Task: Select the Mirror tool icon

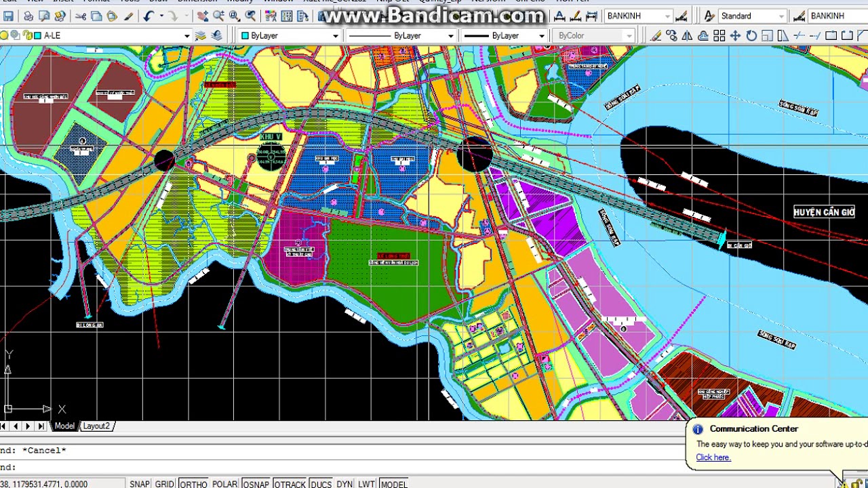Action: [687, 36]
